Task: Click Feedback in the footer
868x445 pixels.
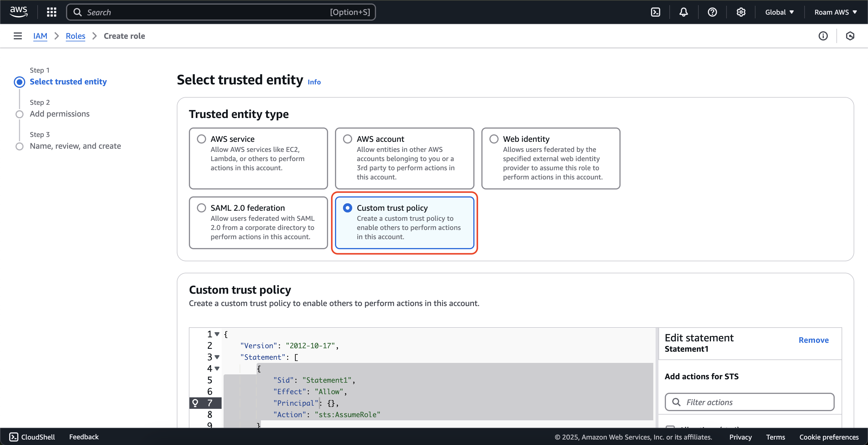Action: coord(84,437)
